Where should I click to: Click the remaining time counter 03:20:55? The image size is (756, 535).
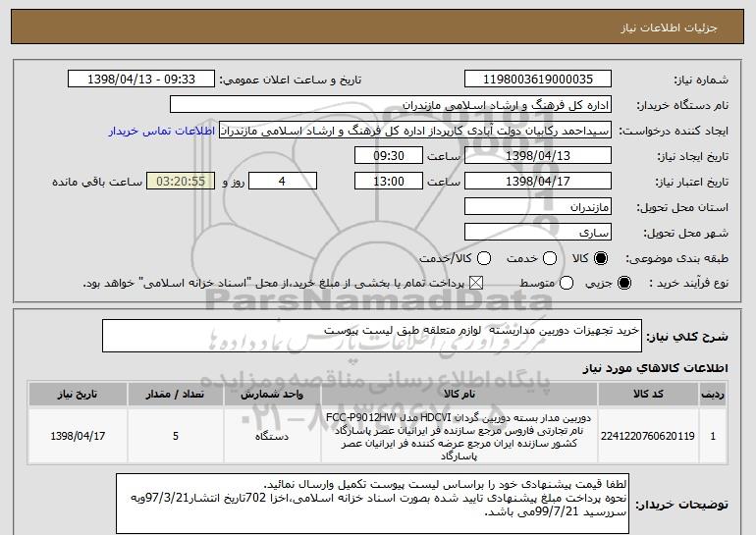pos(181,182)
